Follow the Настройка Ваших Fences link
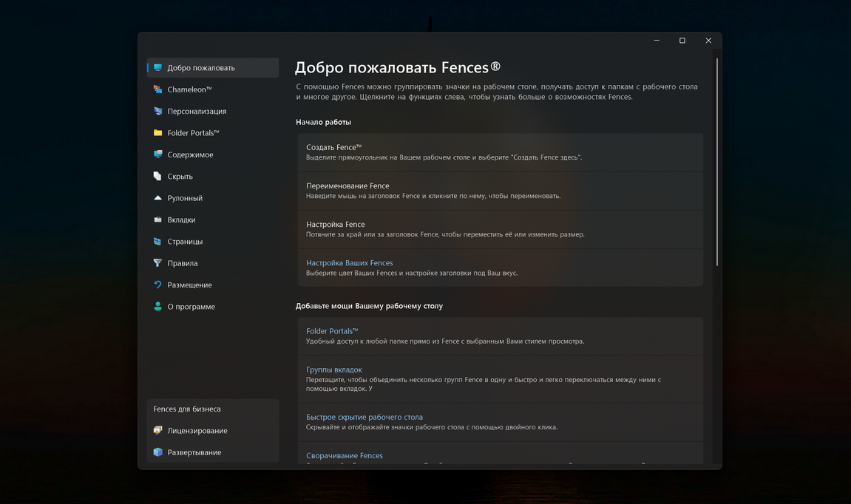Viewport: 851px width, 504px height. pos(350,263)
